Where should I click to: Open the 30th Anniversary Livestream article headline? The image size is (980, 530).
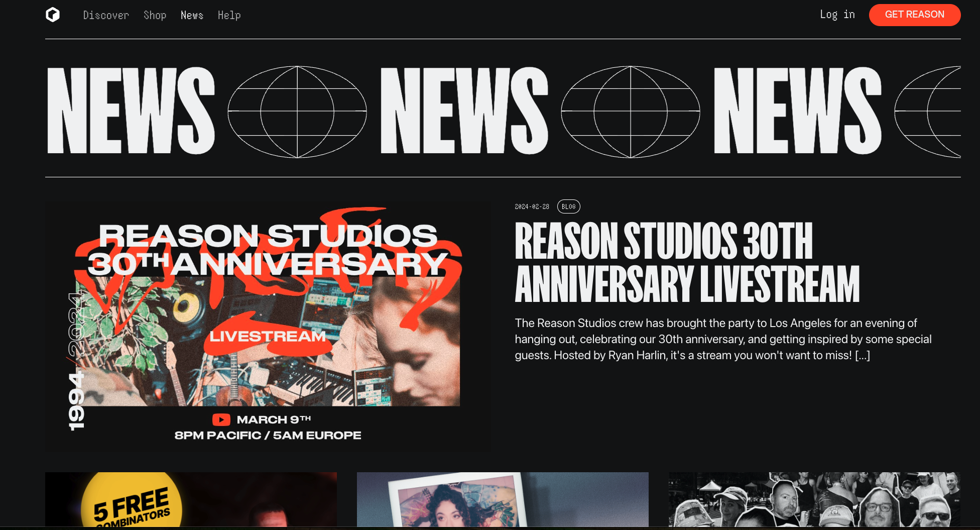[x=687, y=262]
